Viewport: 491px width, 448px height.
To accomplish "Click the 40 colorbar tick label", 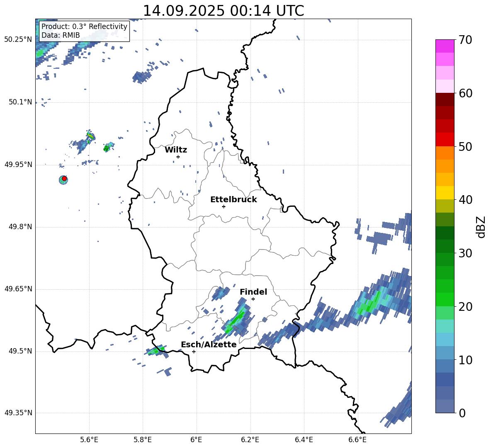I will click(x=465, y=200).
